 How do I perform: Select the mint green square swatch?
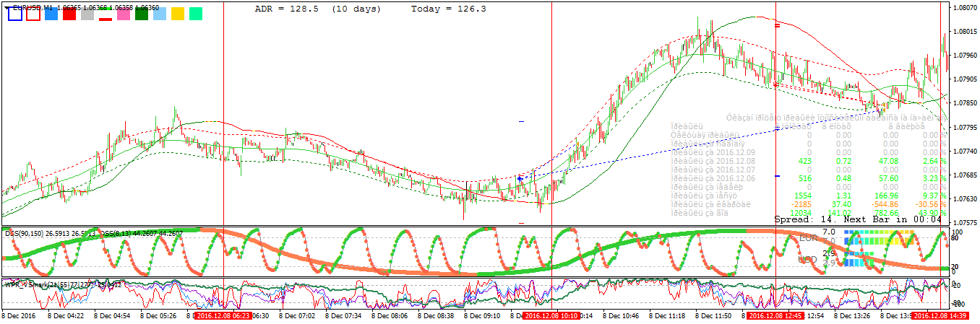pyautogui.click(x=196, y=14)
